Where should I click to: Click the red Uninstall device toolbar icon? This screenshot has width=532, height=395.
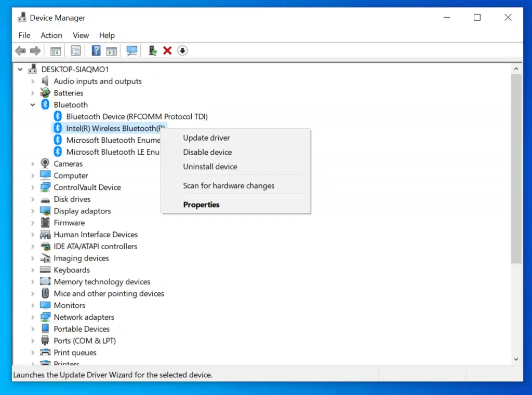(x=167, y=50)
